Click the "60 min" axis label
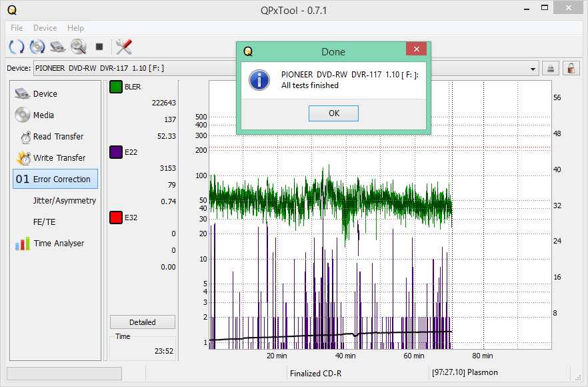Viewport: 588px width, 387px height. [x=414, y=356]
